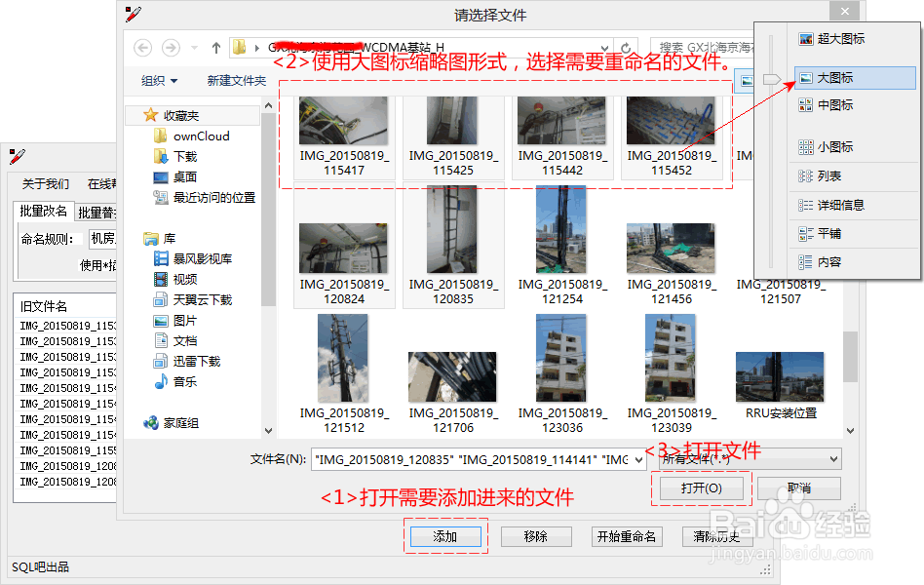Image resolution: width=924 pixels, height=585 pixels.
Task: Select thumbnail IMG_20150819_115452
Action: coord(672,136)
